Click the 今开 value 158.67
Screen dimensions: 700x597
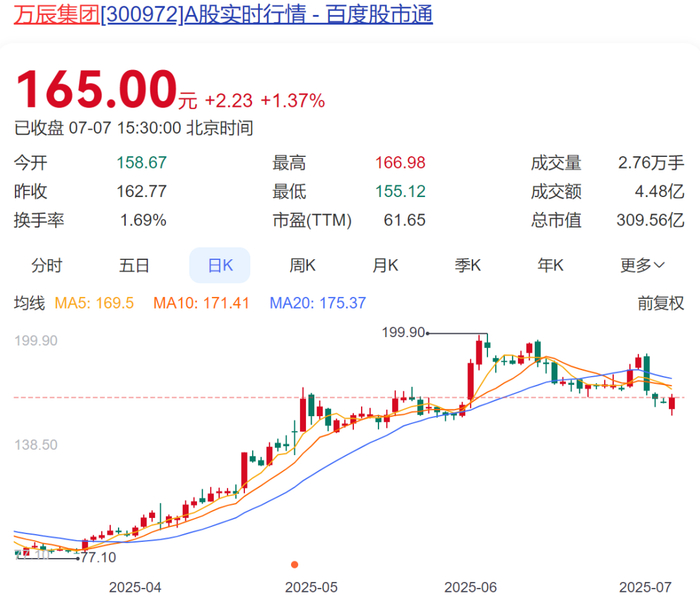[x=142, y=163]
